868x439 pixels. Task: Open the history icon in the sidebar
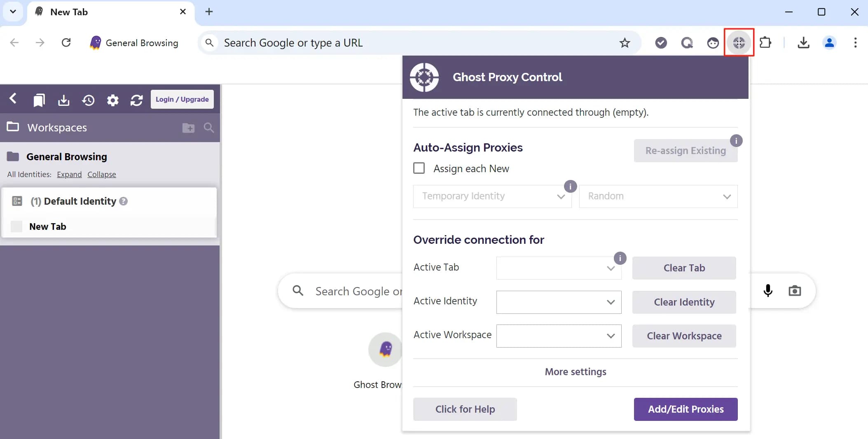tap(89, 100)
